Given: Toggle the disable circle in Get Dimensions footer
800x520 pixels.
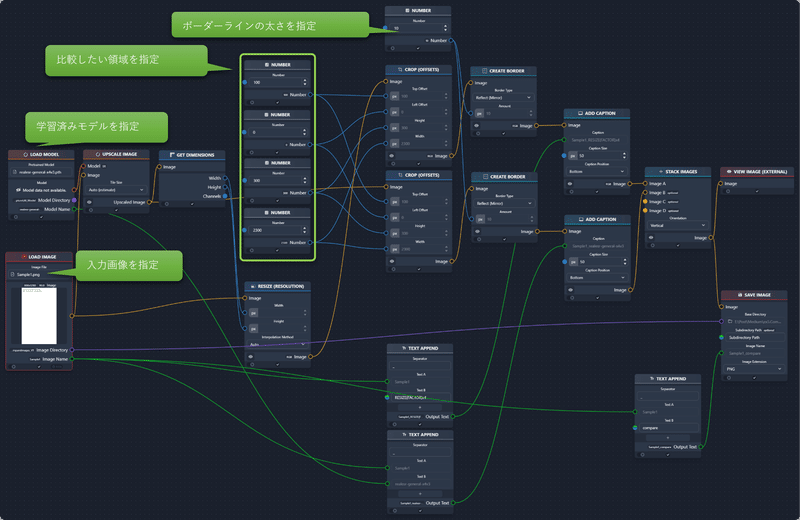Looking at the screenshot, I should click(x=166, y=204).
